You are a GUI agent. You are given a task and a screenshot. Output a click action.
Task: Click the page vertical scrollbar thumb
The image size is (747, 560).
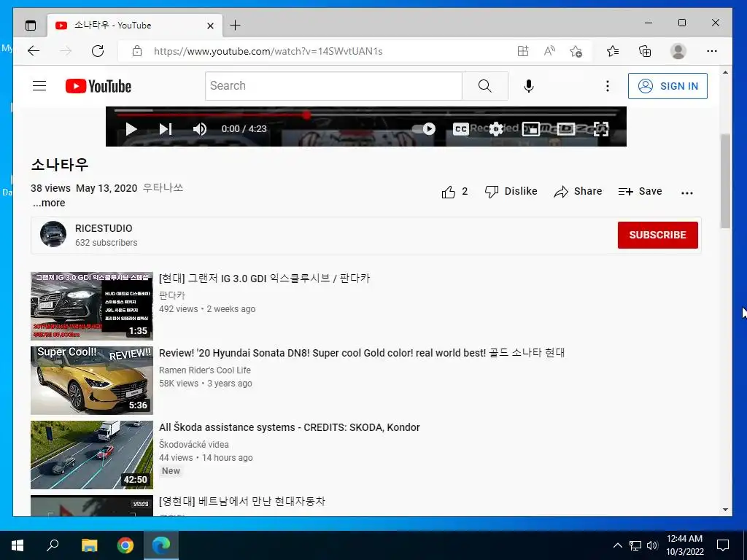pos(725,181)
